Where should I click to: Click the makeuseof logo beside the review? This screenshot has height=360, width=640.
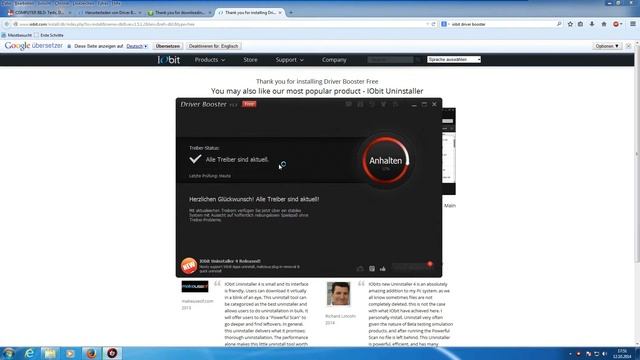195,286
